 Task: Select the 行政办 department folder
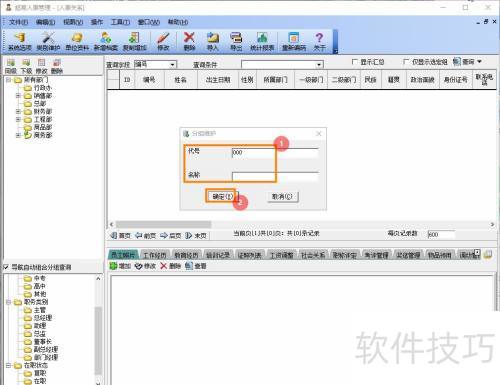coord(38,88)
